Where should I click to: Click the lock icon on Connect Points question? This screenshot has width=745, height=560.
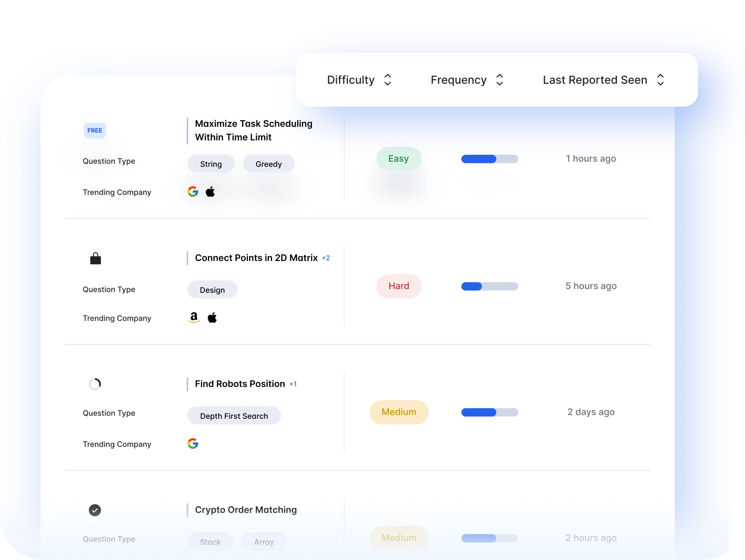click(95, 258)
